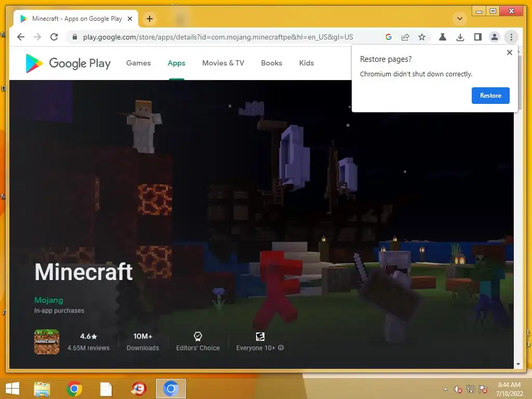Open content rating info icon

pos(281,348)
